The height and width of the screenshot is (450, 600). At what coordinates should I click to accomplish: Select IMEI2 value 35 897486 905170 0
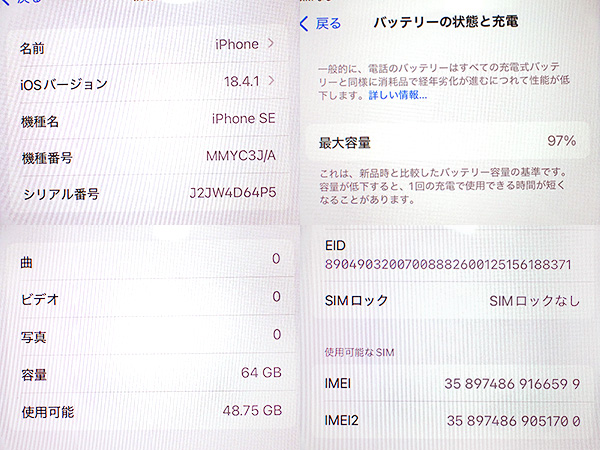[x=514, y=421]
